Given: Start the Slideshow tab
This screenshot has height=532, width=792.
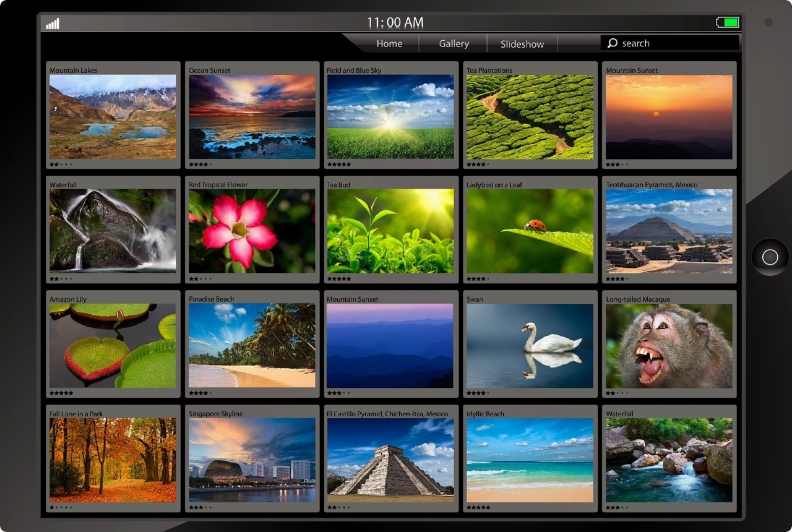Looking at the screenshot, I should click(522, 44).
